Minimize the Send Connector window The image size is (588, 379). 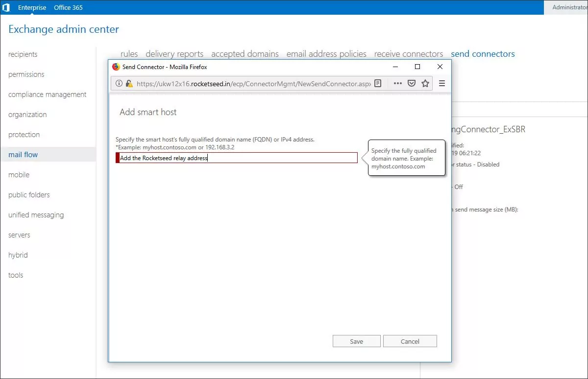pyautogui.click(x=395, y=67)
